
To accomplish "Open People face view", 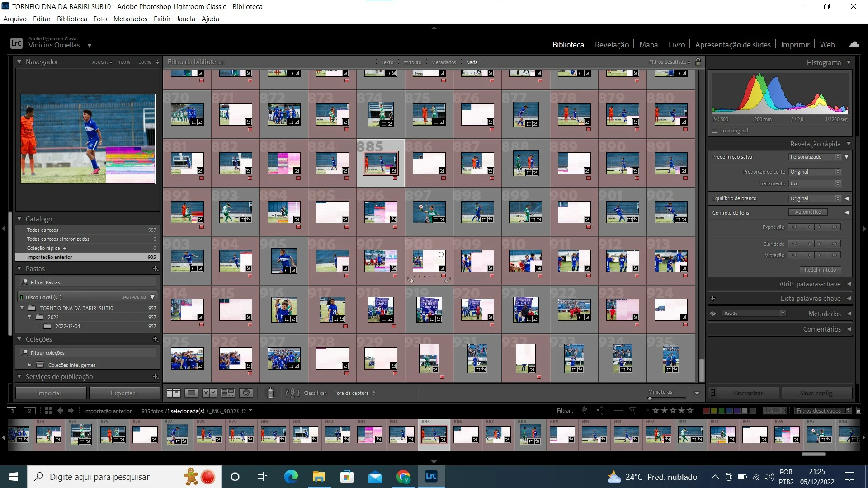I will coord(246,393).
